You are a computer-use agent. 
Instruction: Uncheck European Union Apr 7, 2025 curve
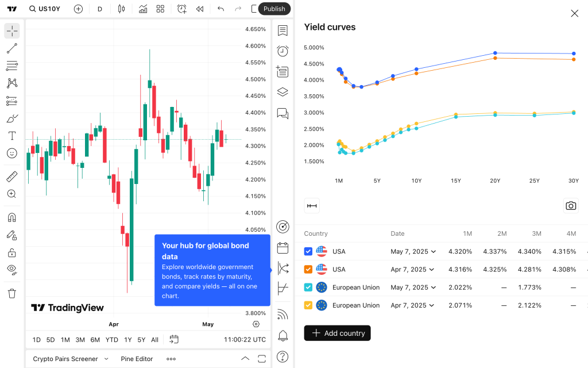[308, 306]
